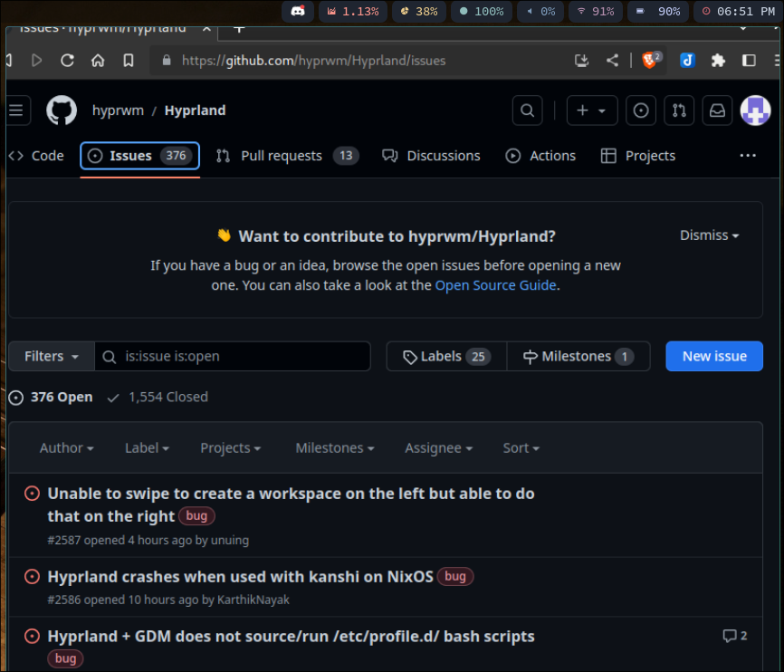This screenshot has height=672, width=784.
Task: Open the Open Source Guide link
Action: coord(495,284)
